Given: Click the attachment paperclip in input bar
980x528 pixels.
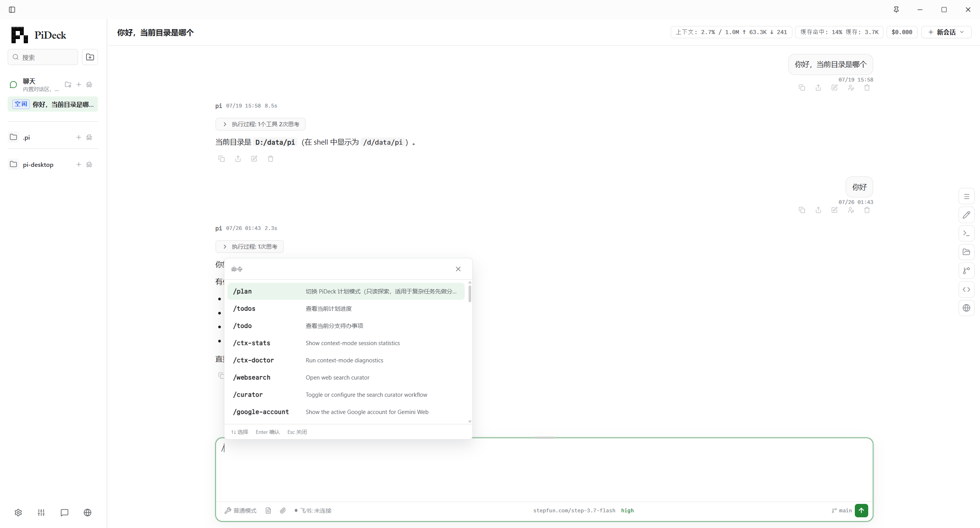Looking at the screenshot, I should [283, 511].
